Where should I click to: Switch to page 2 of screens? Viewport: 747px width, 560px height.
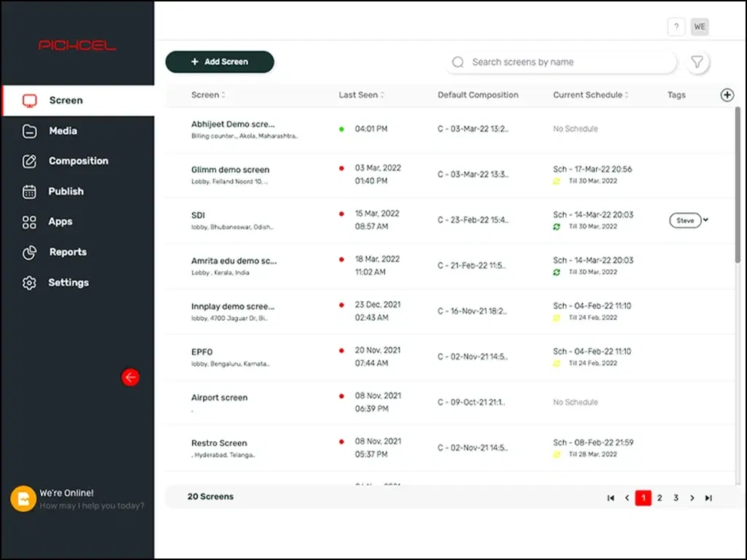tap(659, 497)
